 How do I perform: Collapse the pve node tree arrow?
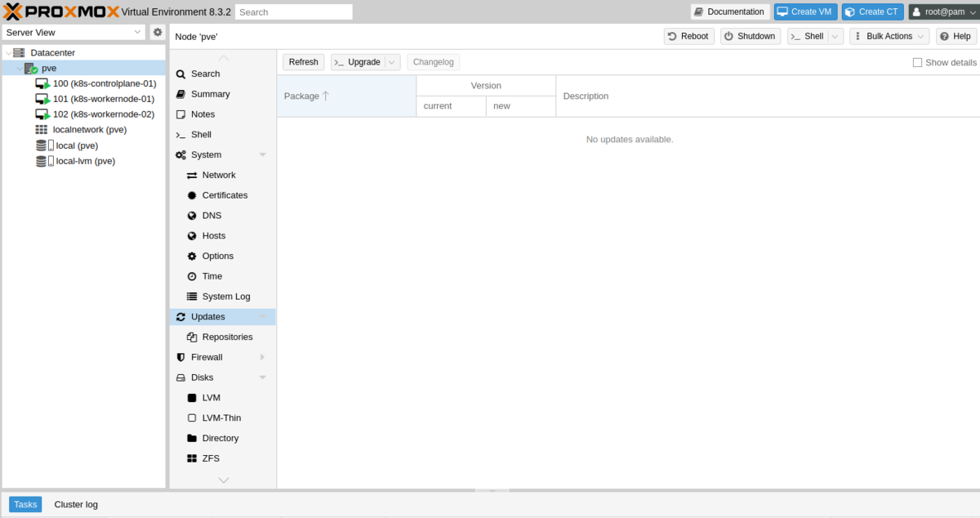pyautogui.click(x=20, y=69)
